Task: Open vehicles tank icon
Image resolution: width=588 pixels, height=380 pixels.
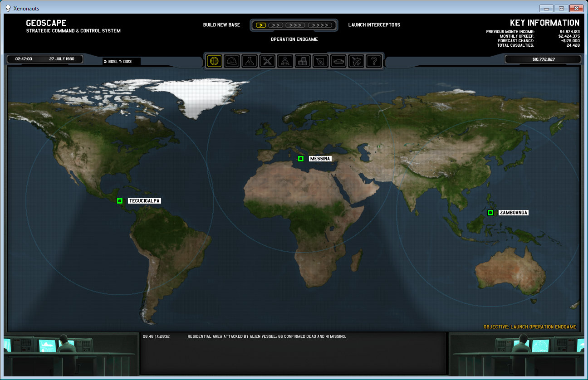Action: (x=338, y=61)
